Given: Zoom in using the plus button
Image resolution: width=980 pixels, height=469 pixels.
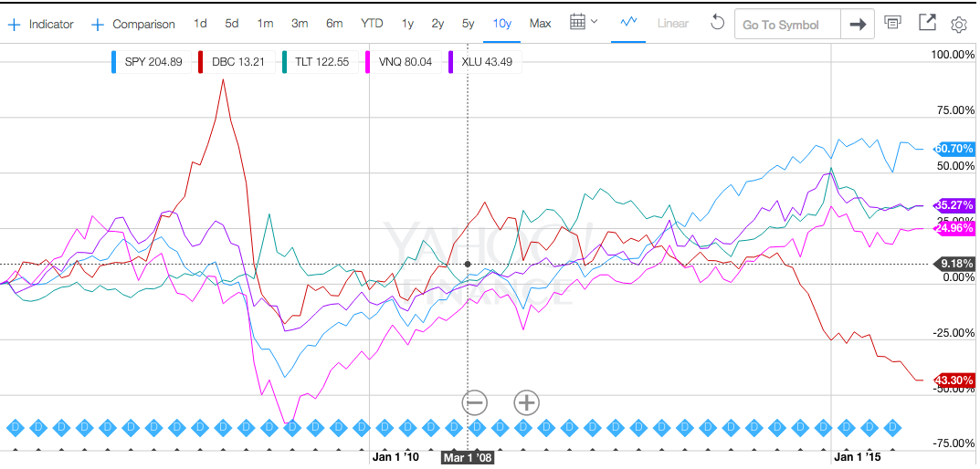Looking at the screenshot, I should [x=526, y=402].
